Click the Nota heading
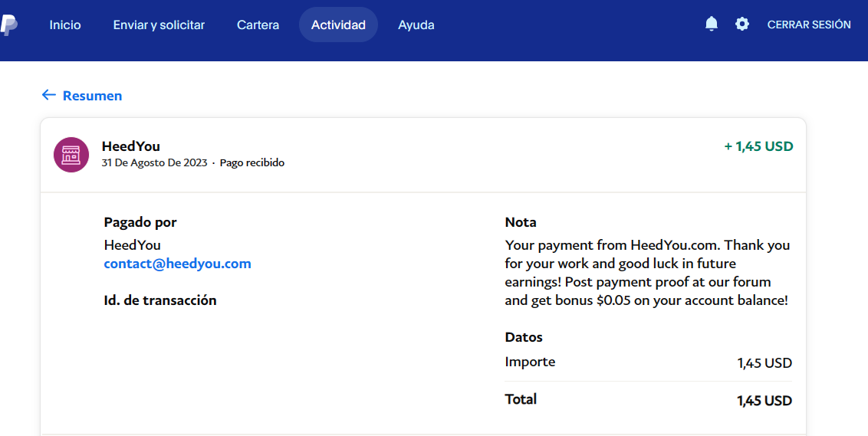 point(521,222)
